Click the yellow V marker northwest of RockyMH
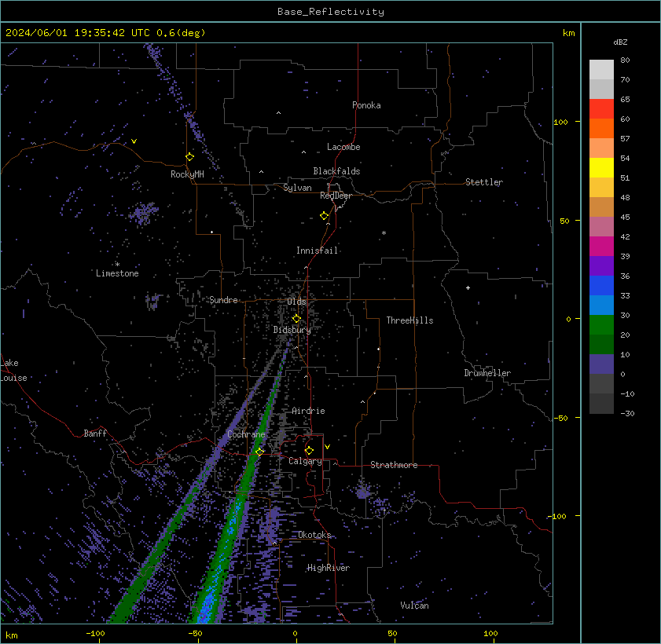Screen dimensions: 661x644 tap(134, 141)
